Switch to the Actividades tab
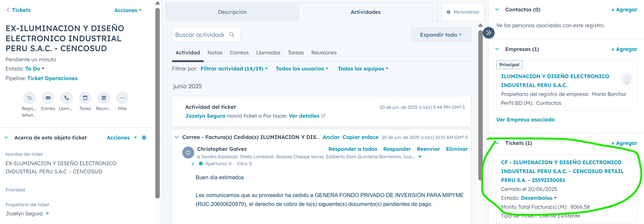The height and width of the screenshot is (224, 644). coord(365,12)
